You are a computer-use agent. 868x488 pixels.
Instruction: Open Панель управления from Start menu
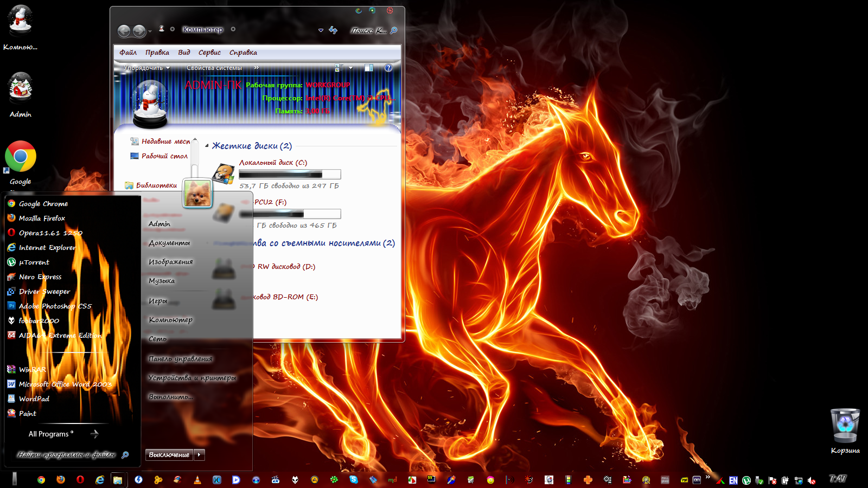tap(181, 359)
